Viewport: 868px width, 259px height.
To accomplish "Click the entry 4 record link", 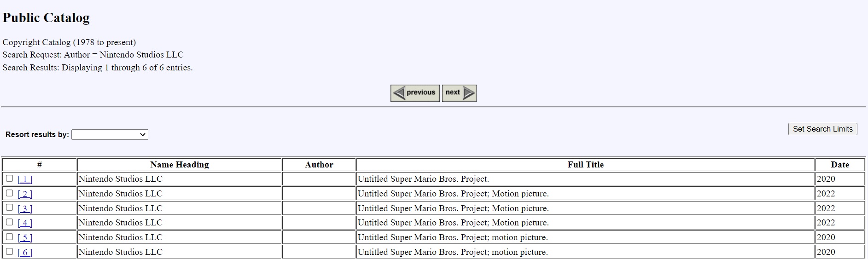I will tap(25, 223).
